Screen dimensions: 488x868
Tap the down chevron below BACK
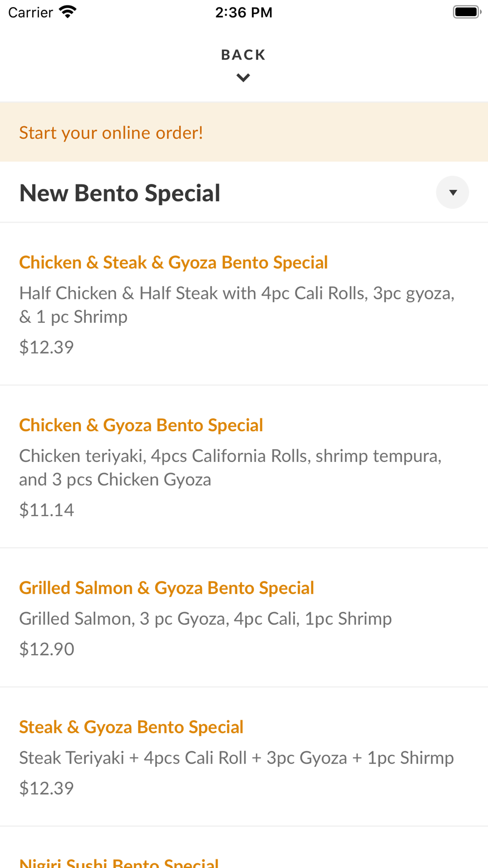[243, 78]
